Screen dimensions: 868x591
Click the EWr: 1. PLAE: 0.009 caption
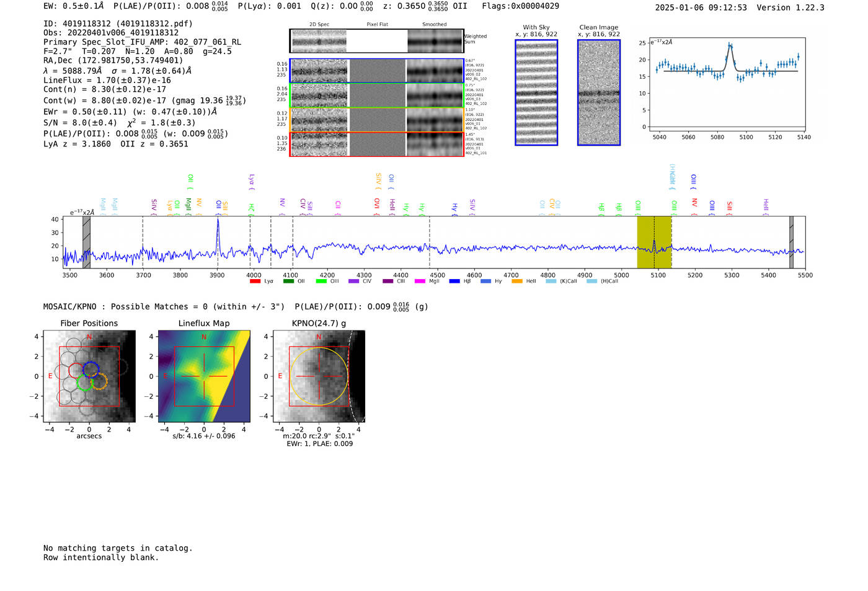pyautogui.click(x=319, y=444)
